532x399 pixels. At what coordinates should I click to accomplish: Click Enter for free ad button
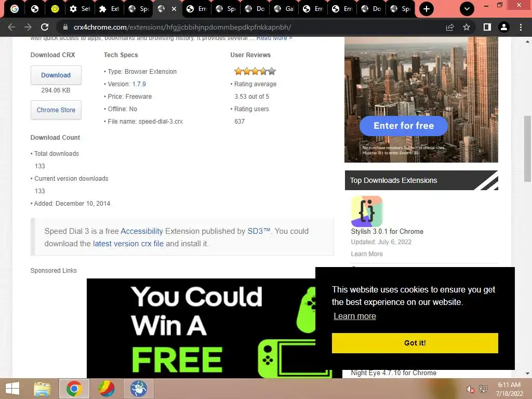pyautogui.click(x=403, y=126)
